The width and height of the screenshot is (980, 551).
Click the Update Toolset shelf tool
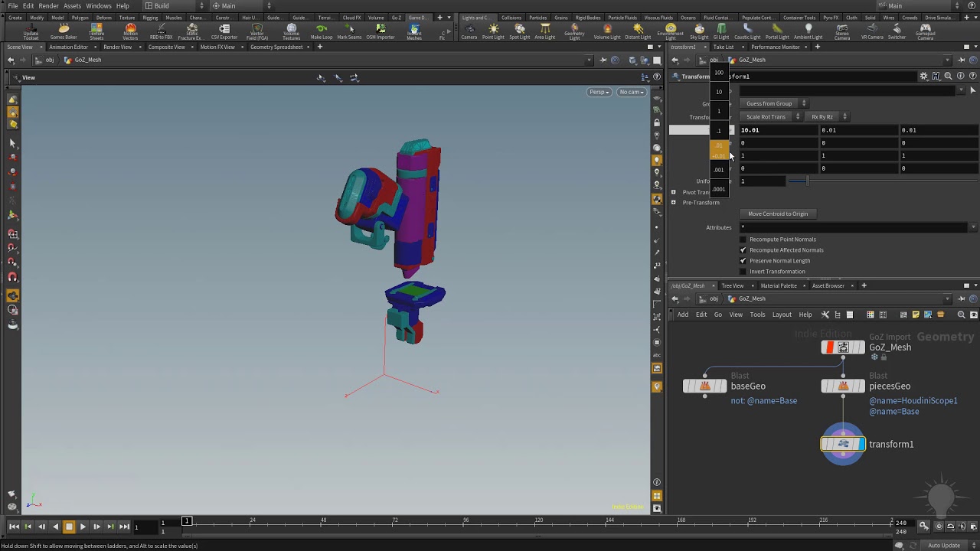click(x=31, y=31)
